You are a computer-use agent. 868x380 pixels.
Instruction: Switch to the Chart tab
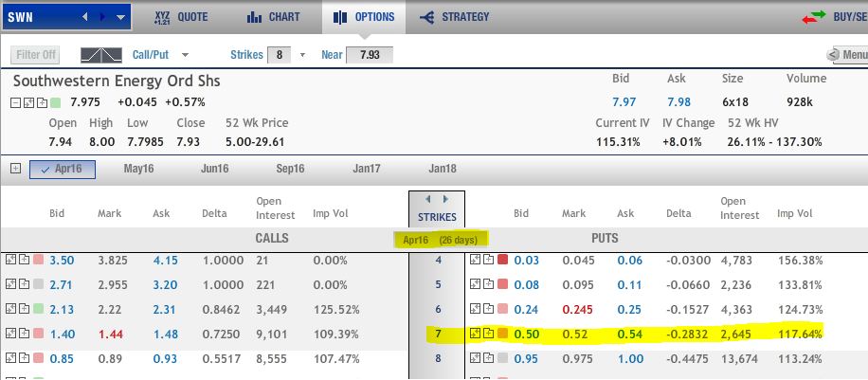pos(273,17)
